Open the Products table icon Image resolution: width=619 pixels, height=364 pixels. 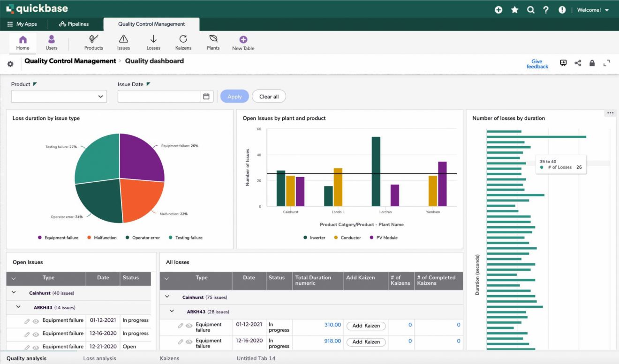point(93,39)
